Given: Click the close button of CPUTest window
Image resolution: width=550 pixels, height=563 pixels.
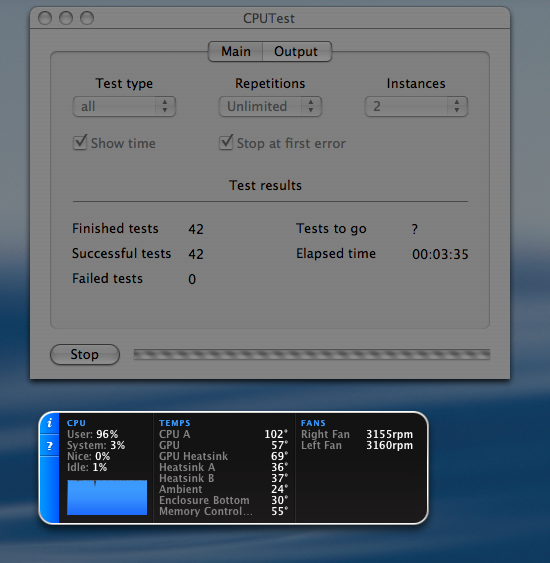Looking at the screenshot, I should (x=45, y=18).
